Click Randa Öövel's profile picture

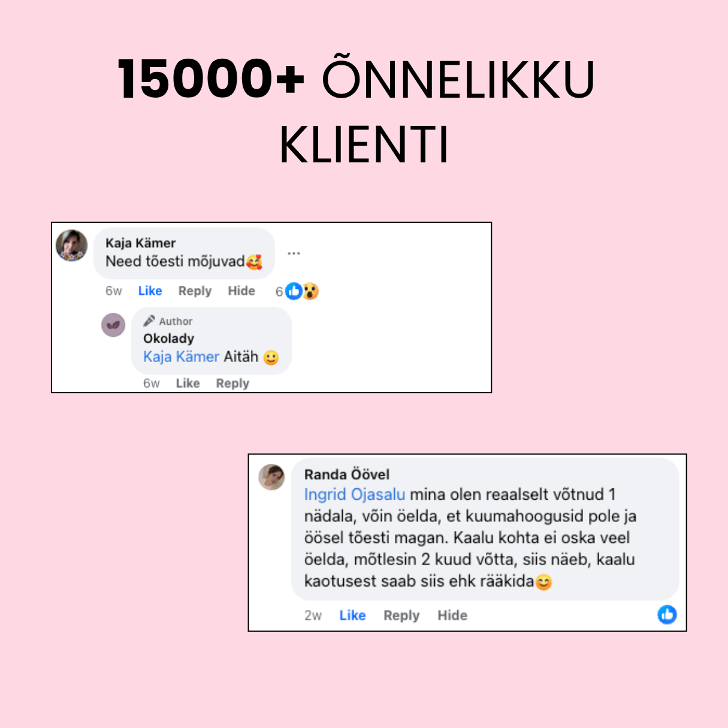pos(271,477)
